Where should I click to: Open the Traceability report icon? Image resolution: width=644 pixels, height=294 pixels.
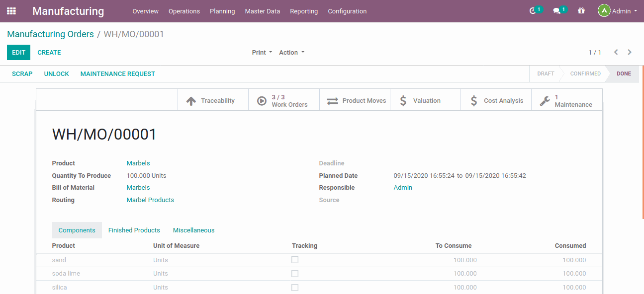tap(191, 100)
